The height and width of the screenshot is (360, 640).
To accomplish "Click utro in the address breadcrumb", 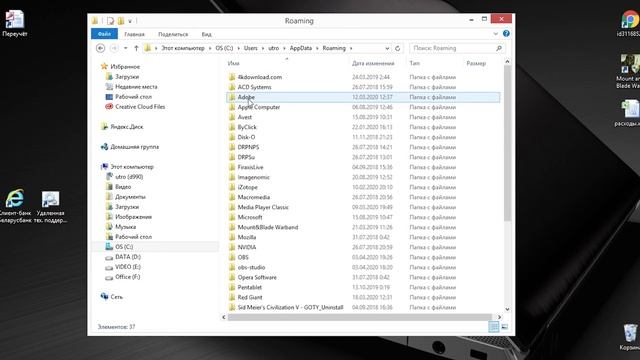I will (273, 48).
